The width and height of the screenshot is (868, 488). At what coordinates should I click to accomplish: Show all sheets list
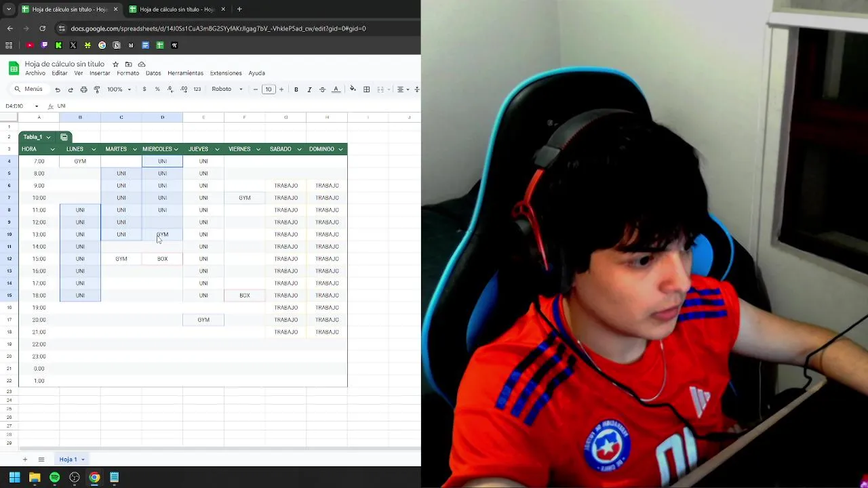click(x=41, y=460)
